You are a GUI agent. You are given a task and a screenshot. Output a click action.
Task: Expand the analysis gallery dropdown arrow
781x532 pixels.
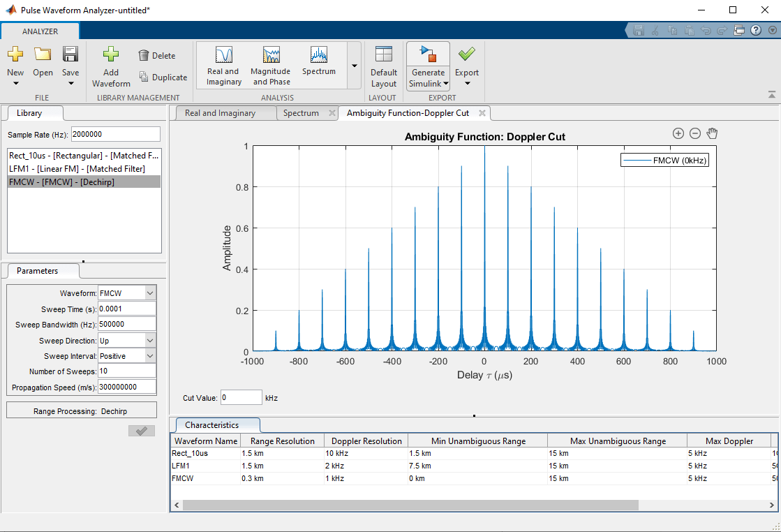coord(354,66)
